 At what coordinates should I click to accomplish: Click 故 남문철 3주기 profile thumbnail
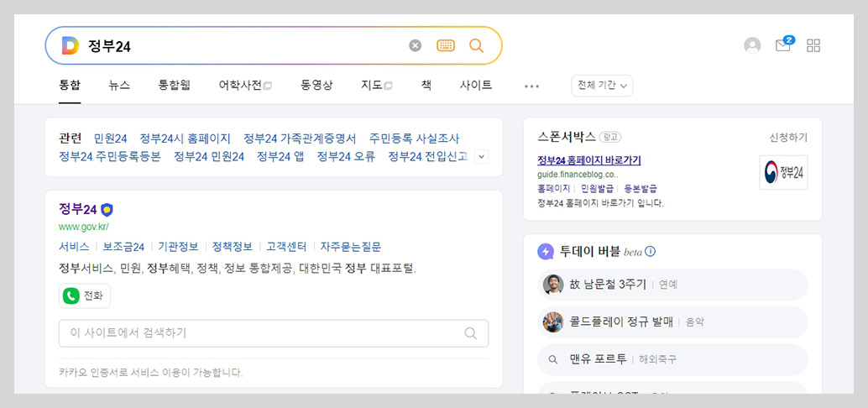(x=553, y=285)
